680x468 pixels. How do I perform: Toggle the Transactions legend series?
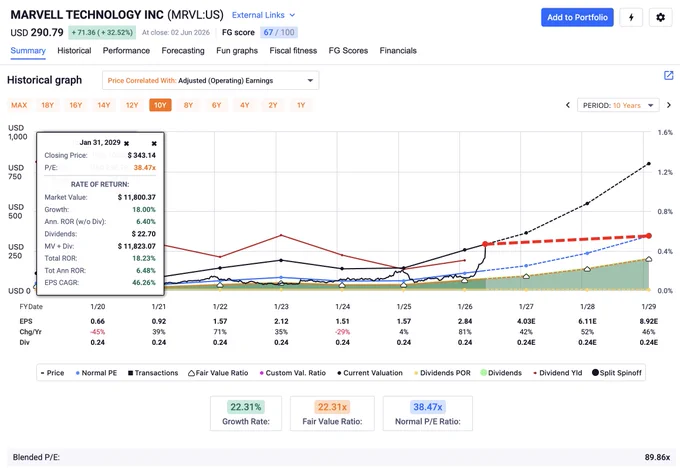[153, 373]
